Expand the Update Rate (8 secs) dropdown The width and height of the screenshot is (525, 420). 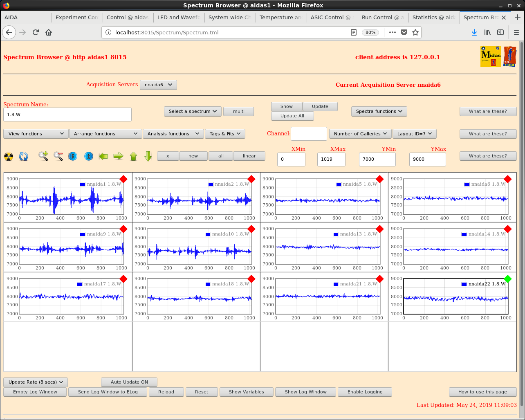click(x=36, y=382)
